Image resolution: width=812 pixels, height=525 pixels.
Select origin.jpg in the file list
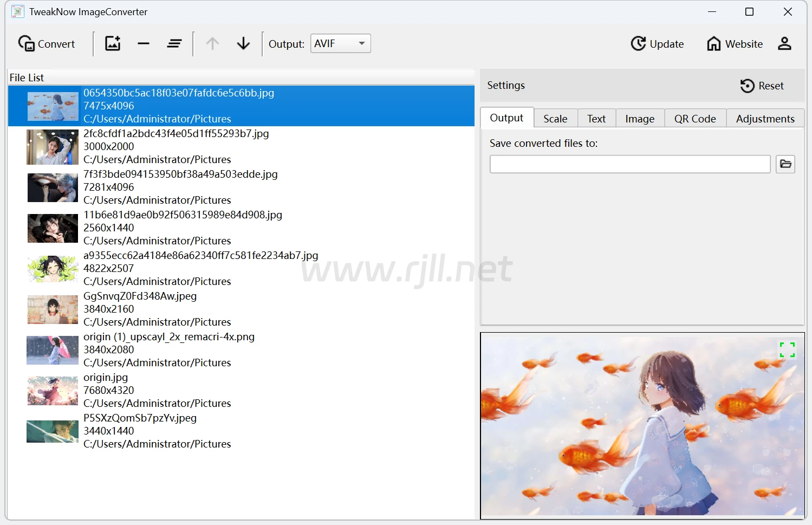point(157,390)
